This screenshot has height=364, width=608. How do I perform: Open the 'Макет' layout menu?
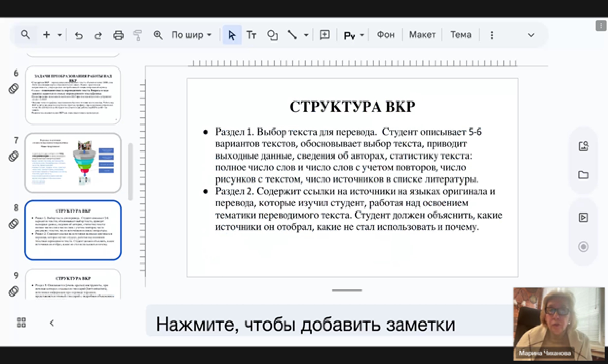(x=422, y=35)
